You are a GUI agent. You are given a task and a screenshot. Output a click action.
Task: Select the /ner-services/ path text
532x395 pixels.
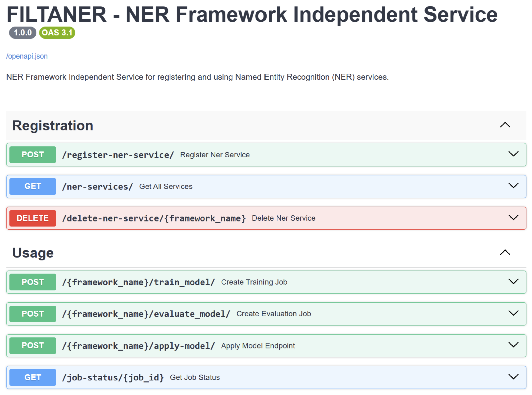tap(97, 187)
